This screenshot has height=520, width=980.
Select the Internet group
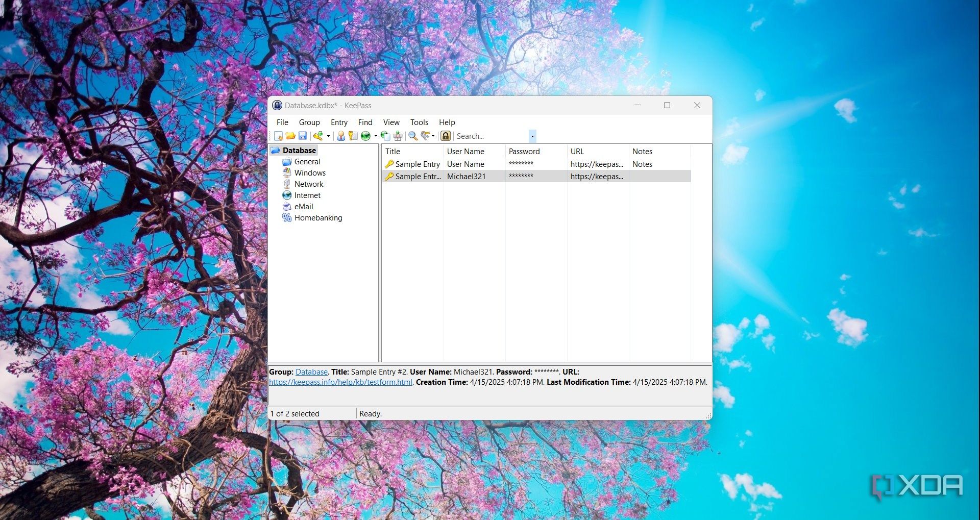tap(307, 195)
